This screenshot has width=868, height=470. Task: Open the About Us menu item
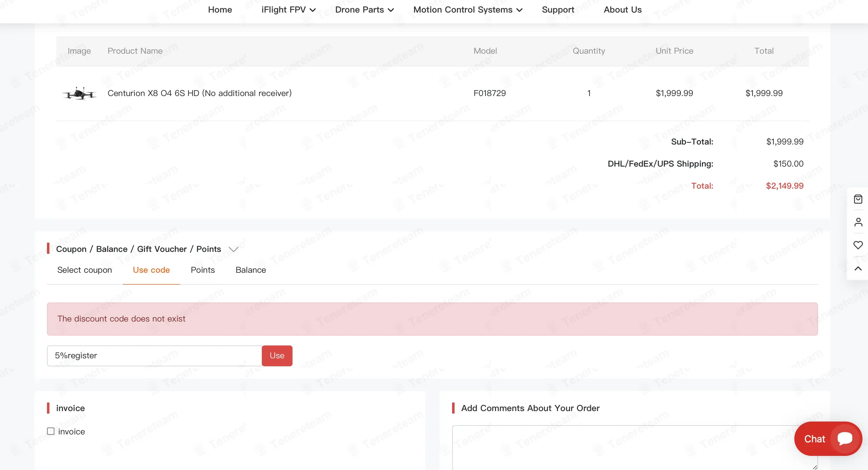pyautogui.click(x=622, y=10)
